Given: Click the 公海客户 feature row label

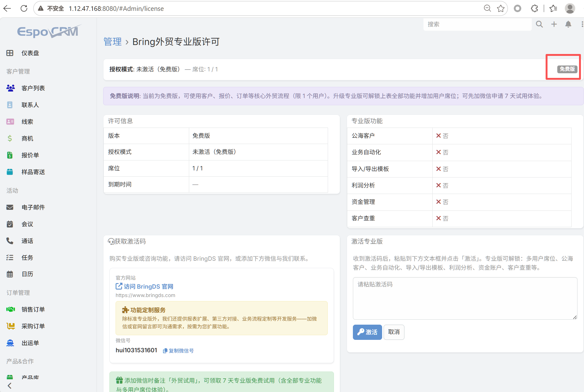Looking at the screenshot, I should click(363, 136).
